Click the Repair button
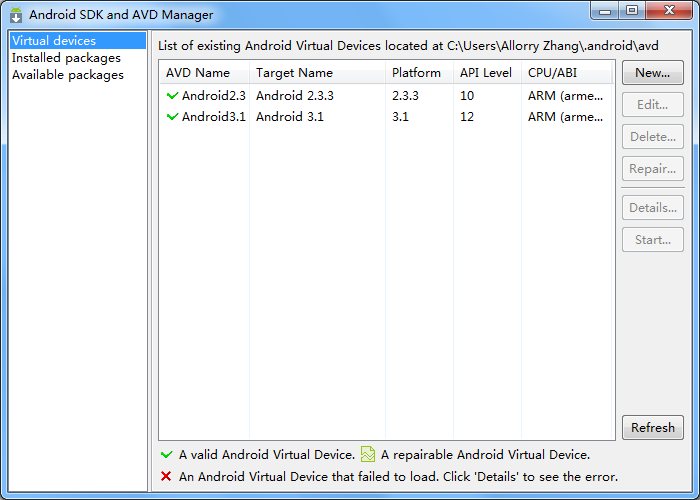 653,169
